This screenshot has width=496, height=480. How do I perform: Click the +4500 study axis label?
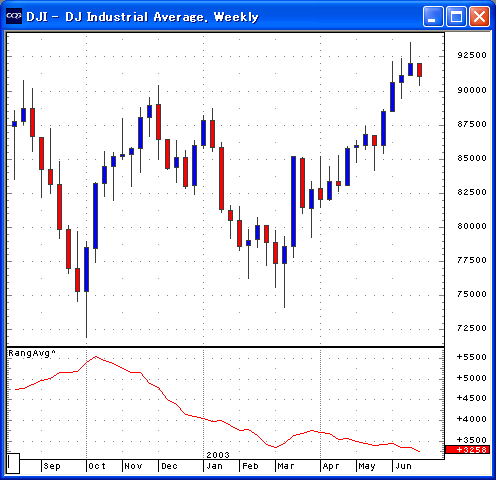click(471, 398)
